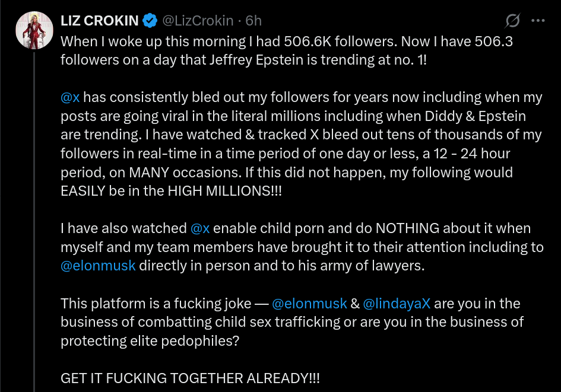
Task: Open post via 'When I woke up' line
Action: coord(287,42)
